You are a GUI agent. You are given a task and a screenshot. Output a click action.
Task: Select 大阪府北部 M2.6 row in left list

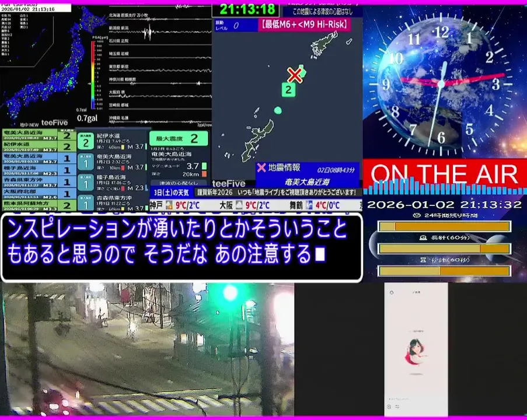39,194
